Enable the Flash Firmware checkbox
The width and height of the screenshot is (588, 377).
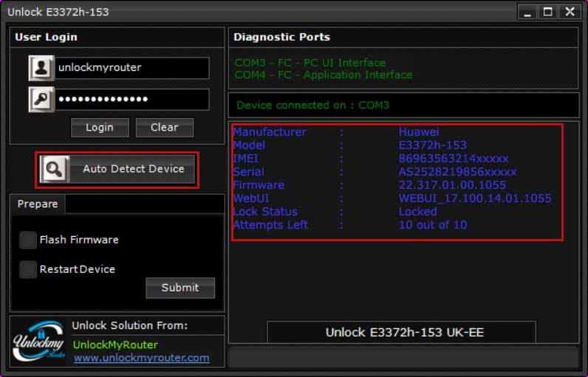click(28, 240)
